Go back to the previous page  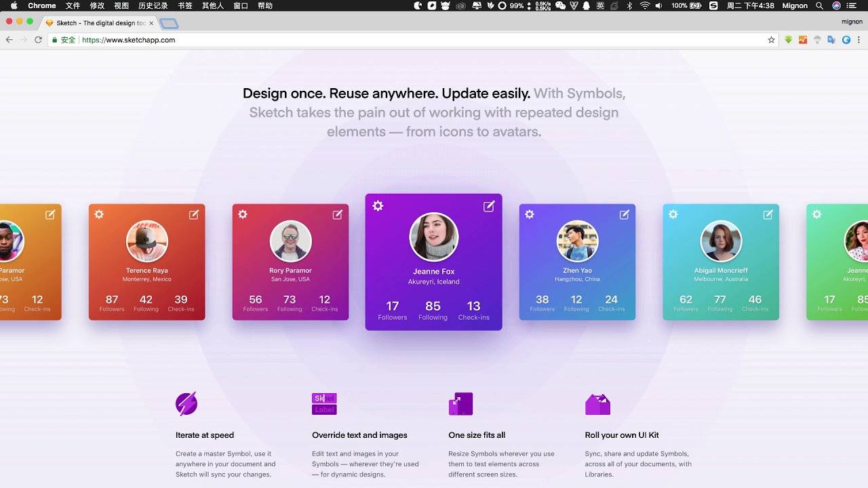point(9,40)
